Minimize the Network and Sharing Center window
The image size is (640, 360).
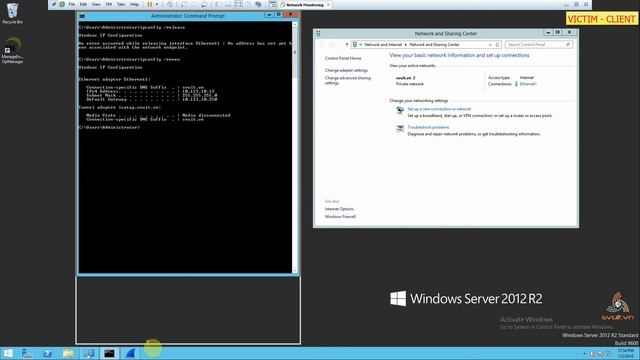point(548,33)
